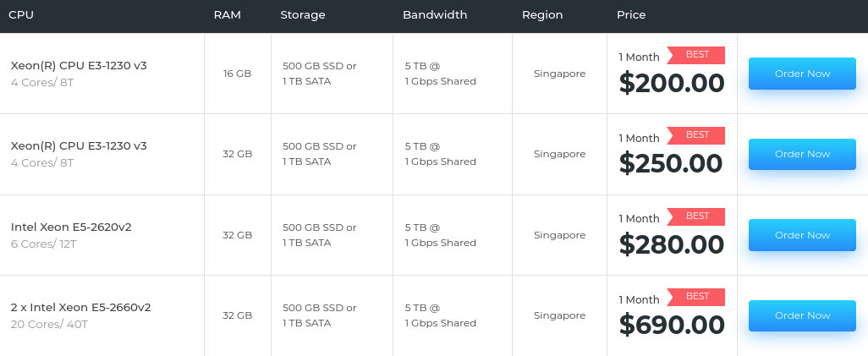The image size is (868, 356).
Task: Click the Bandwidth column header
Action: click(435, 15)
